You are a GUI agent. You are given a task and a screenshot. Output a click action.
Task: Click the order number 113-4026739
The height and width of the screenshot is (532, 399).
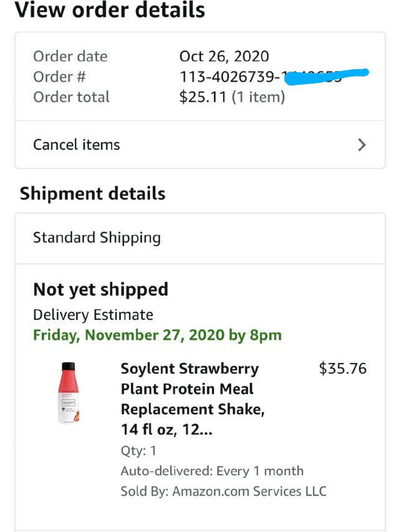tap(224, 76)
